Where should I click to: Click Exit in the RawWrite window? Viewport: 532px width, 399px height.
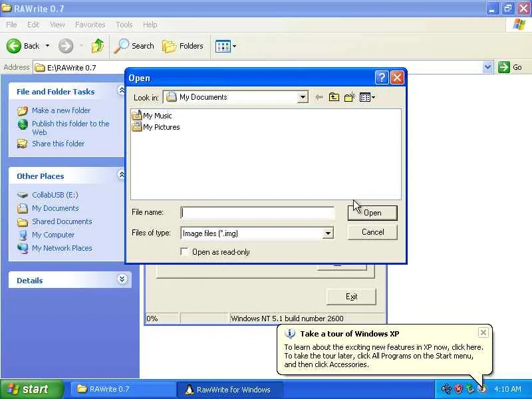tap(351, 297)
